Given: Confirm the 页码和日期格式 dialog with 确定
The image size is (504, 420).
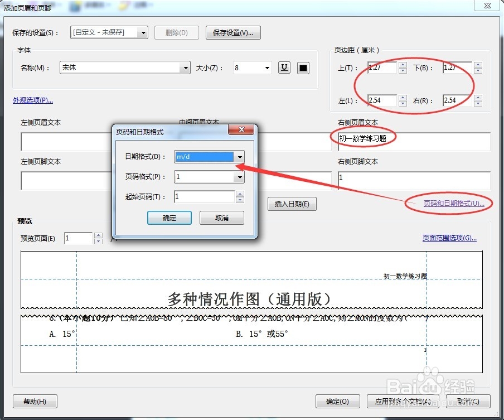Looking at the screenshot, I should click(x=169, y=218).
